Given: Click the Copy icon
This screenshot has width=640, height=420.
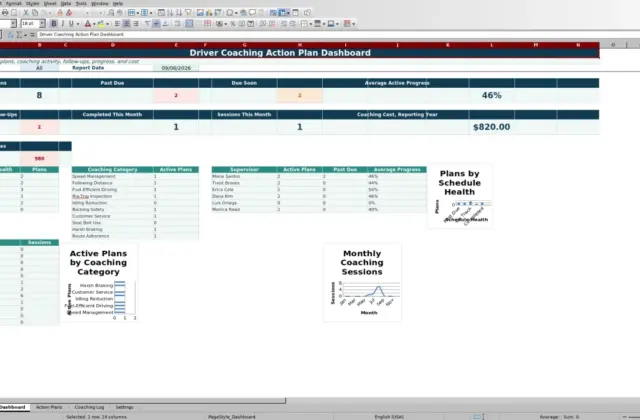Looking at the screenshot, I should pyautogui.click(x=35, y=13).
